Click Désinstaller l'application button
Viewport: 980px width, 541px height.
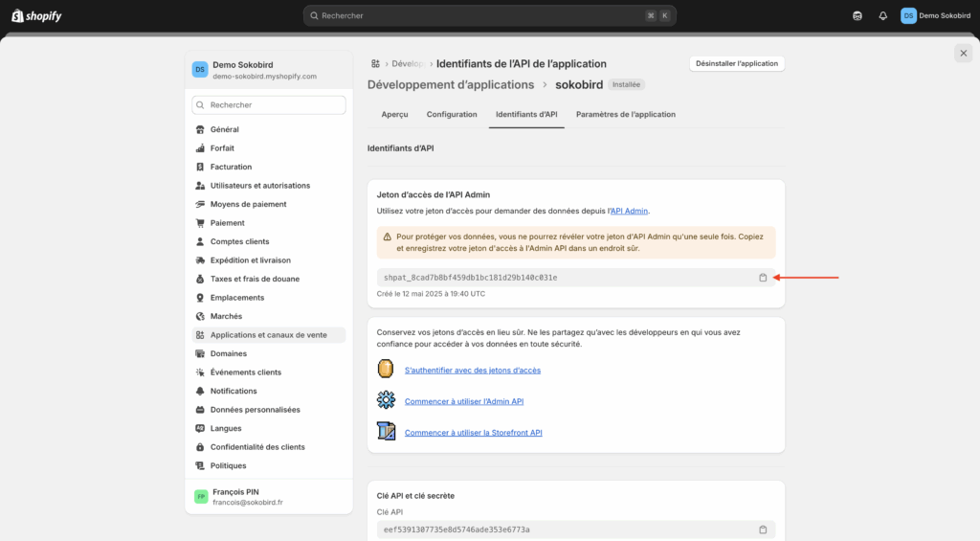(737, 63)
